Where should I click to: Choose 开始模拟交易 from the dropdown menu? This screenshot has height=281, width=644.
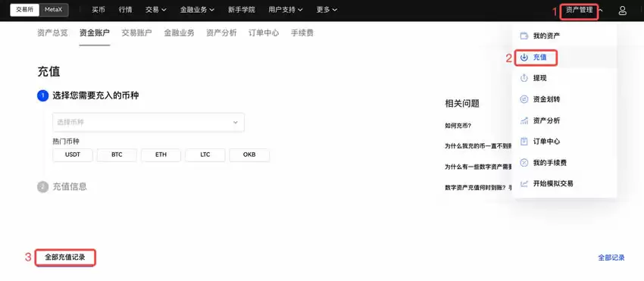pos(564,183)
